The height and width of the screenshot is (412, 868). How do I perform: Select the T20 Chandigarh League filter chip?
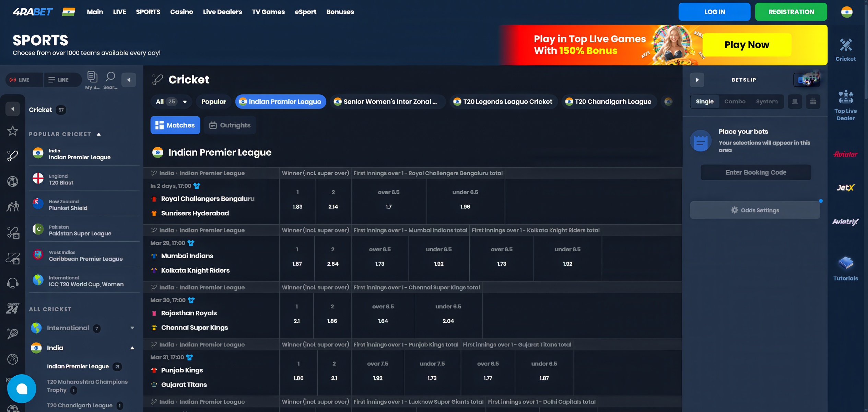pyautogui.click(x=609, y=101)
